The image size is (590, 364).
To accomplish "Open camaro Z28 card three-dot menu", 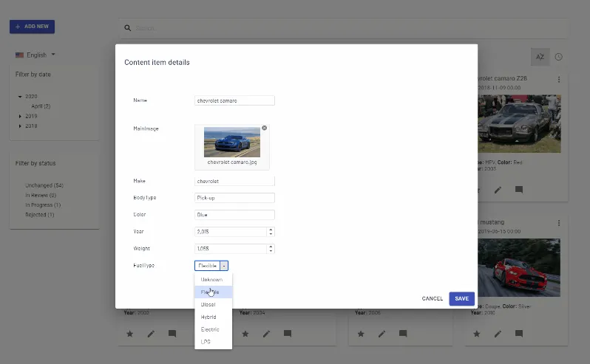I will coord(559,79).
